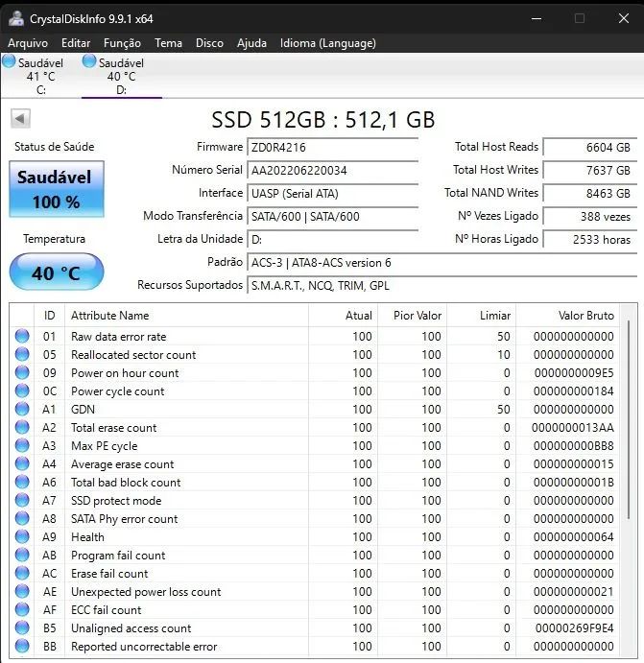The height and width of the screenshot is (663, 644).
Task: Click the transfer mode field SATA/600
Action: (x=333, y=217)
